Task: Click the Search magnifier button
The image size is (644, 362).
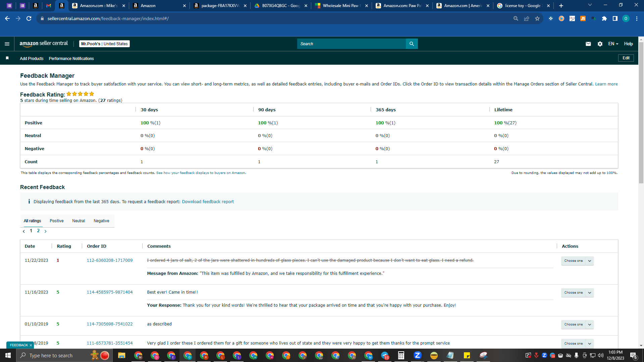Action: (x=412, y=44)
